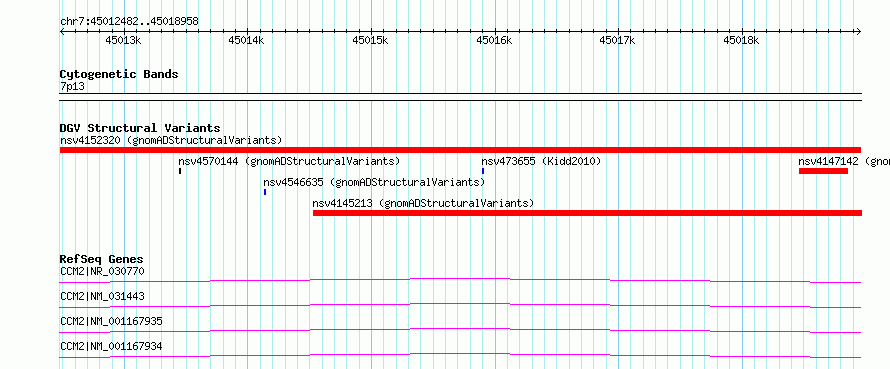Open the CCM2|NR_030770 transcript label
The height and width of the screenshot is (369, 890).
point(102,271)
